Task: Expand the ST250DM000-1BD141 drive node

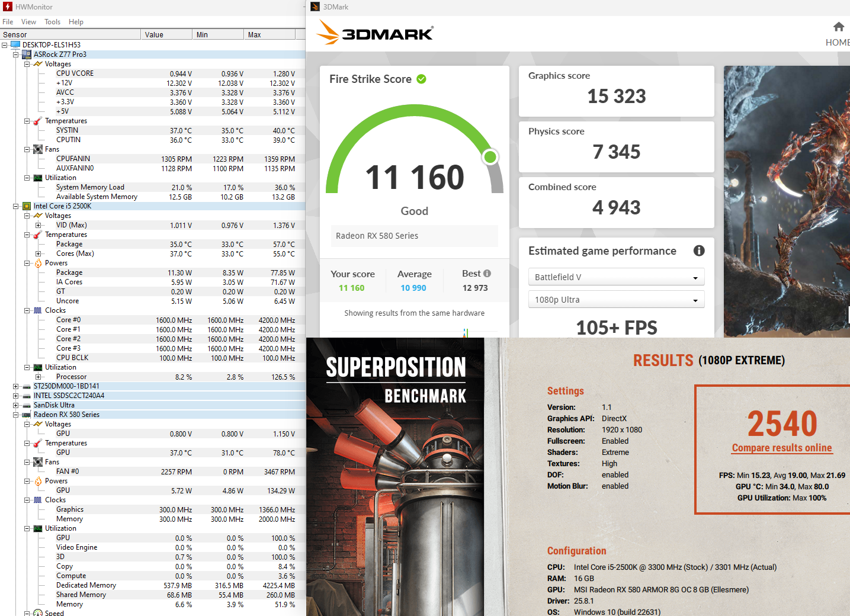Action: (x=16, y=386)
